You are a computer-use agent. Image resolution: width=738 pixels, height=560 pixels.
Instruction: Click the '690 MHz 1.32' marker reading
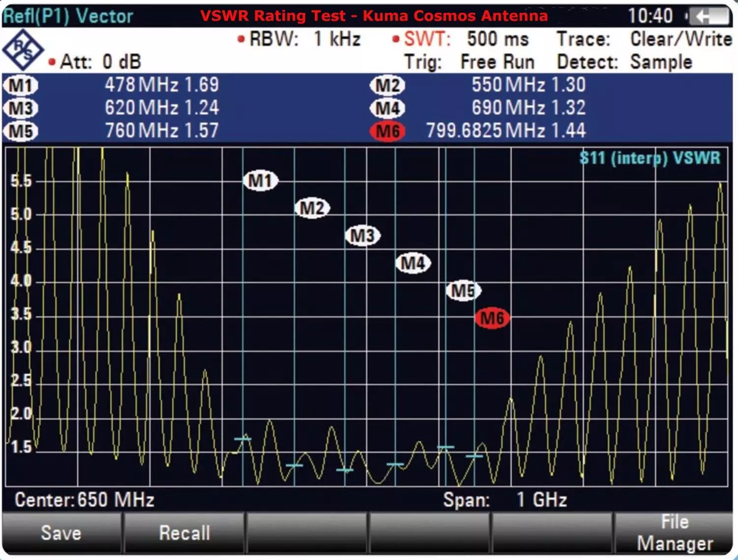point(529,107)
